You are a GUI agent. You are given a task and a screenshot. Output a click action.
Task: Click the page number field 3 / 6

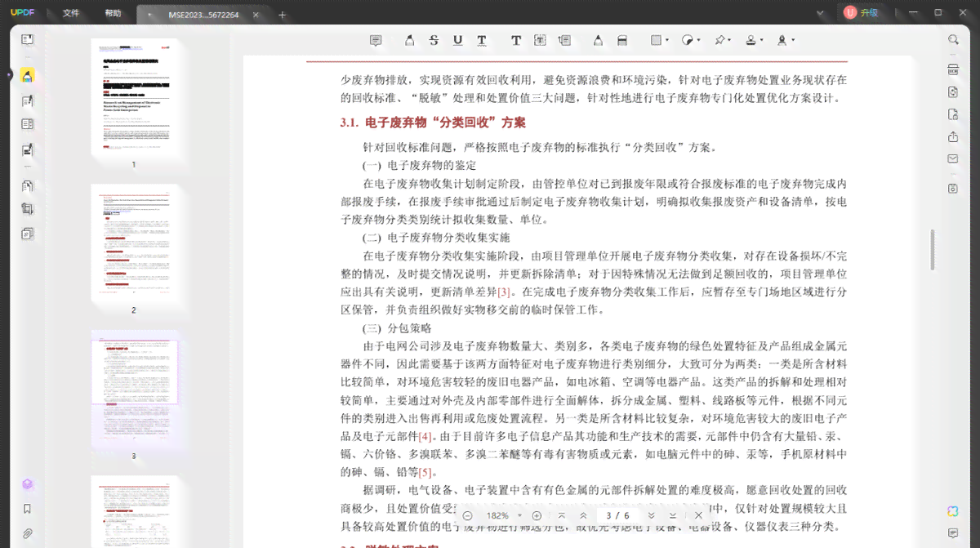point(617,515)
